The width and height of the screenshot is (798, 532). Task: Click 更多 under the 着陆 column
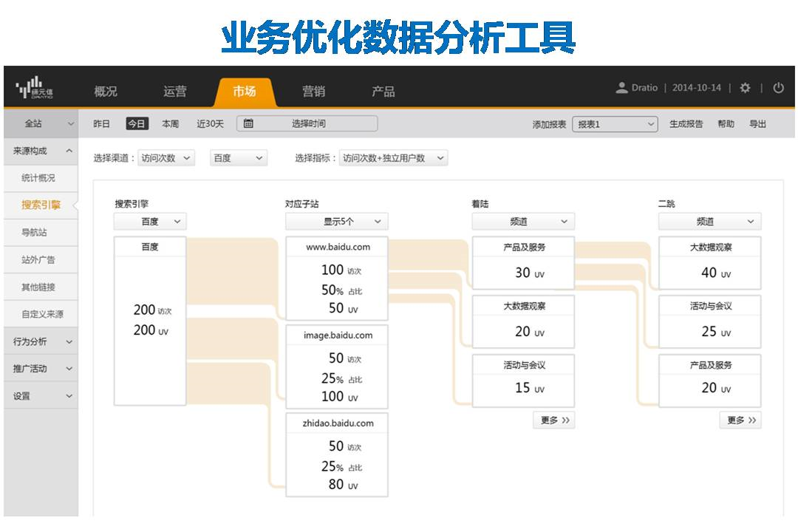(x=554, y=420)
